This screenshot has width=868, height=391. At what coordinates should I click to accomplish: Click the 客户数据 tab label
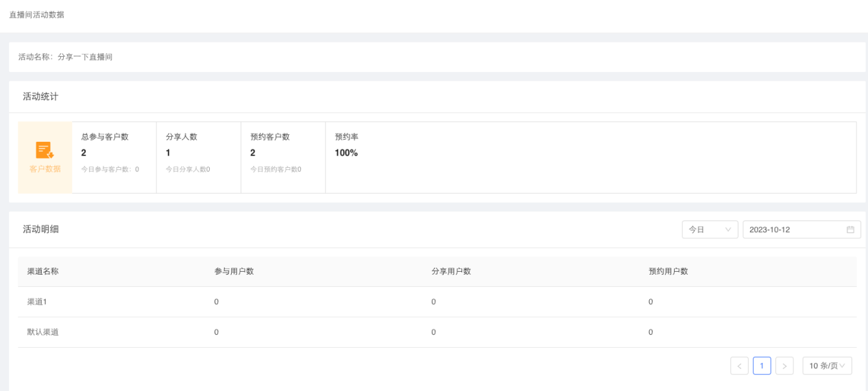tap(45, 169)
